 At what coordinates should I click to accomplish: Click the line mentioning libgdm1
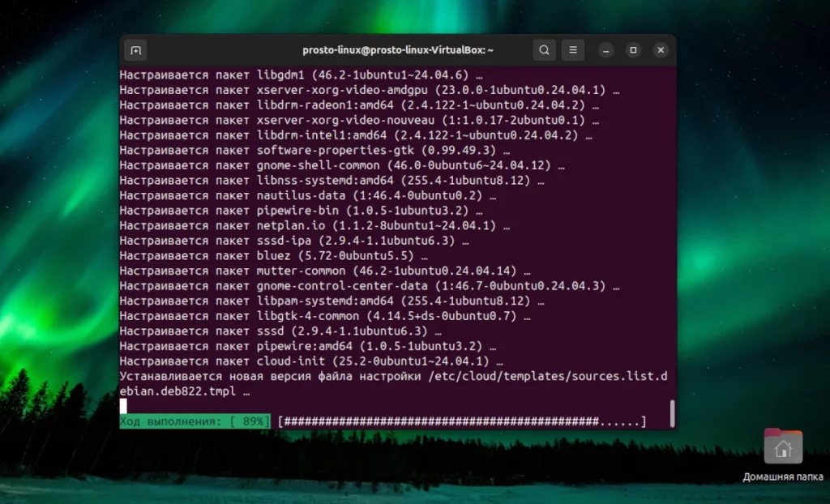pyautogui.click(x=301, y=75)
